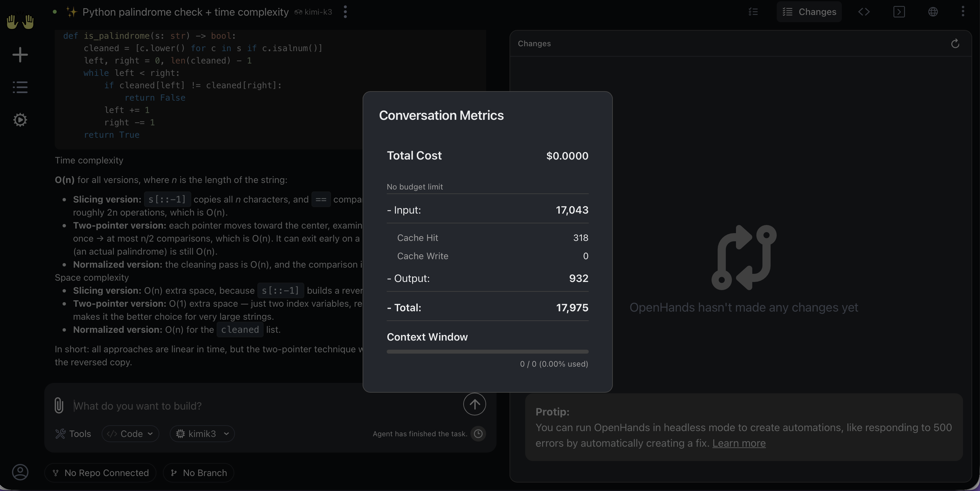Click the clock icon beside agent status
The height and width of the screenshot is (491, 980).
coord(478,434)
